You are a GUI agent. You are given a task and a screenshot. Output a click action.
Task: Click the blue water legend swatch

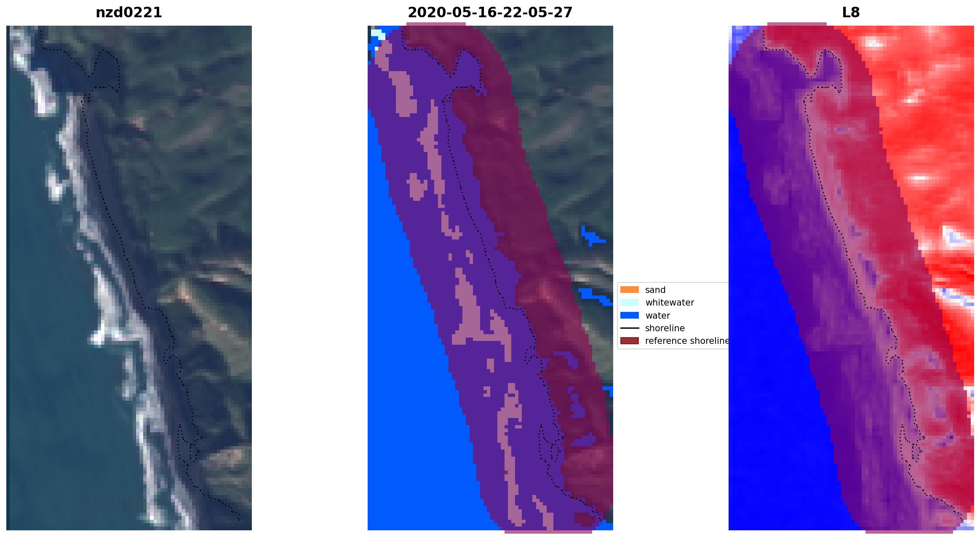629,315
